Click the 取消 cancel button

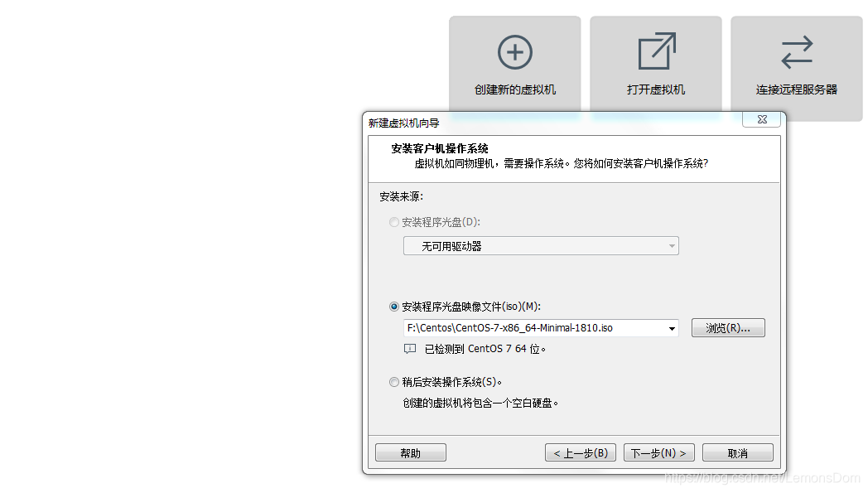click(x=737, y=452)
